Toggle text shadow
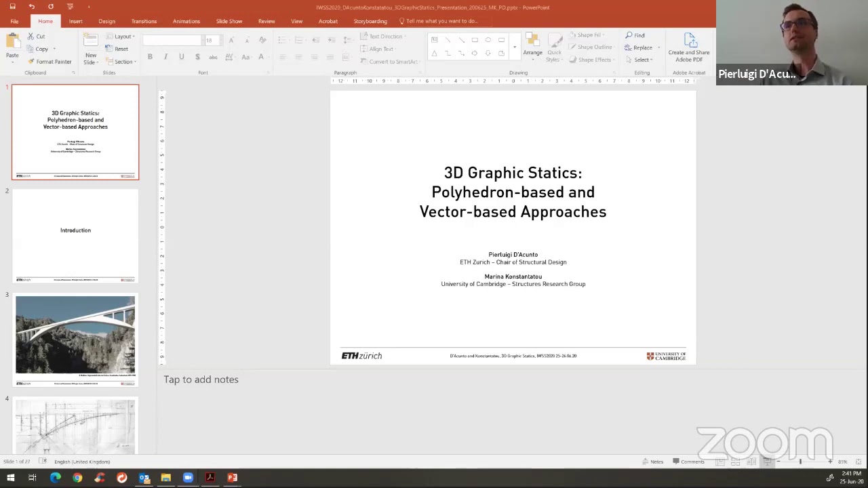Viewport: 868px width, 488px height. pyautogui.click(x=197, y=57)
